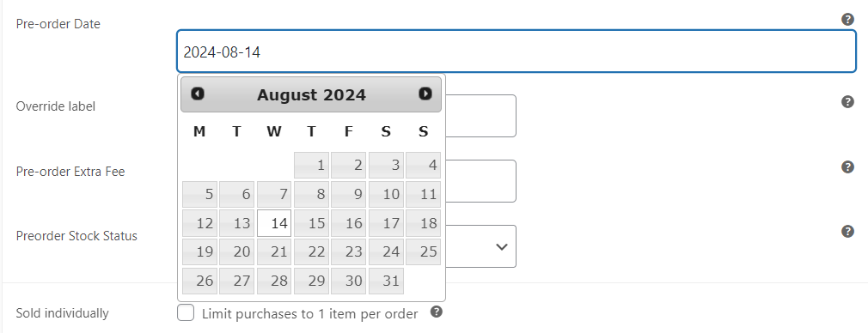This screenshot has height=333, width=868.
Task: Go to next month in datepicker
Action: click(425, 94)
